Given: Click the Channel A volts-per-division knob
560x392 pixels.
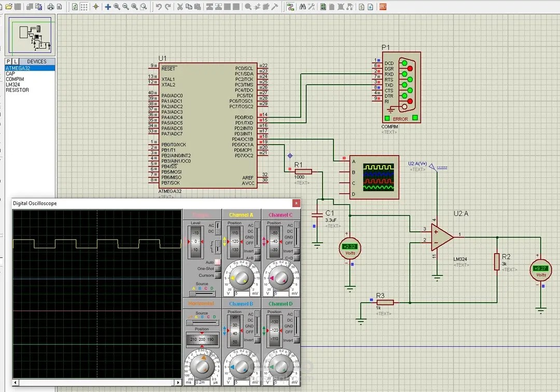Looking at the screenshot, I should [241, 277].
